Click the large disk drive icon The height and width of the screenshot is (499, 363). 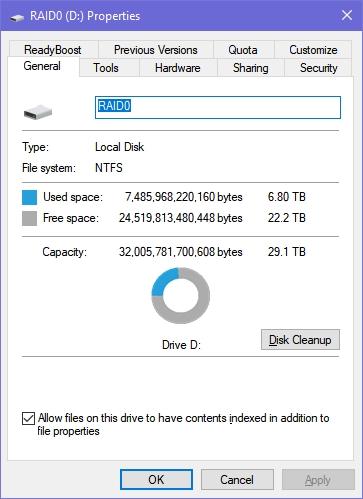(x=38, y=112)
